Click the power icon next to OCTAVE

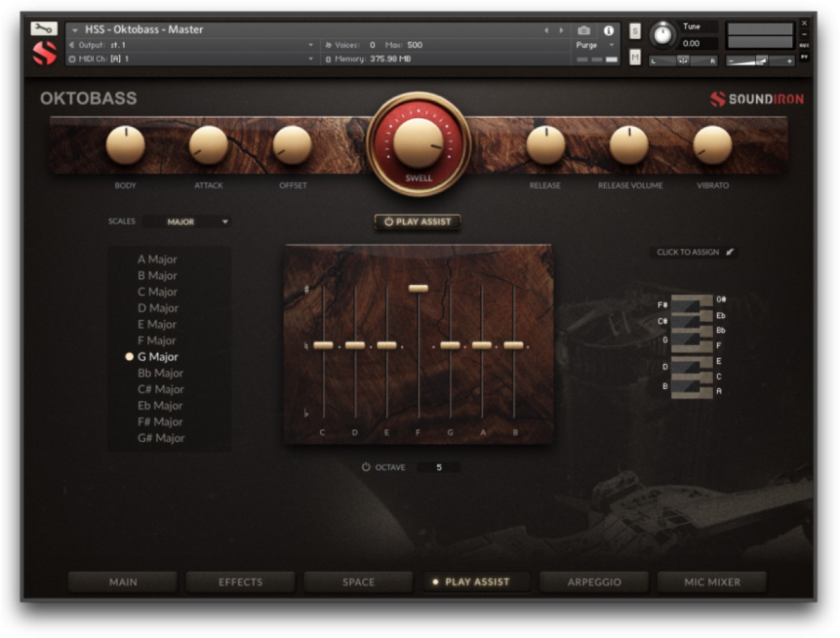(366, 468)
